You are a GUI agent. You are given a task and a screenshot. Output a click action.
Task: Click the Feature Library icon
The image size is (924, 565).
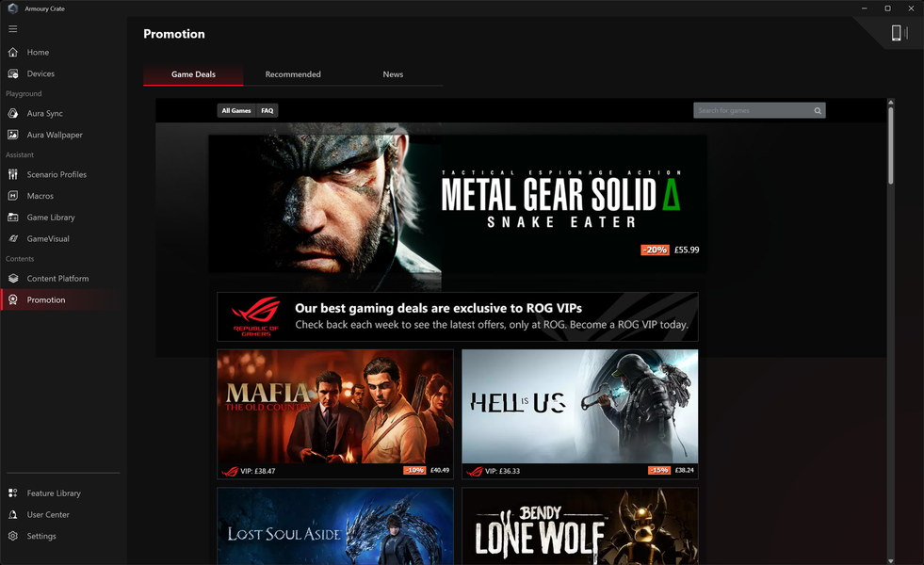[x=13, y=493]
